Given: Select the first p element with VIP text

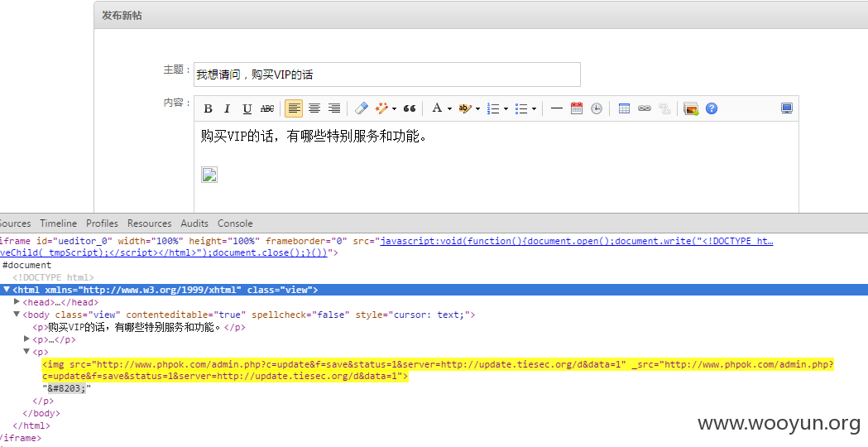Looking at the screenshot, I should coord(139,327).
